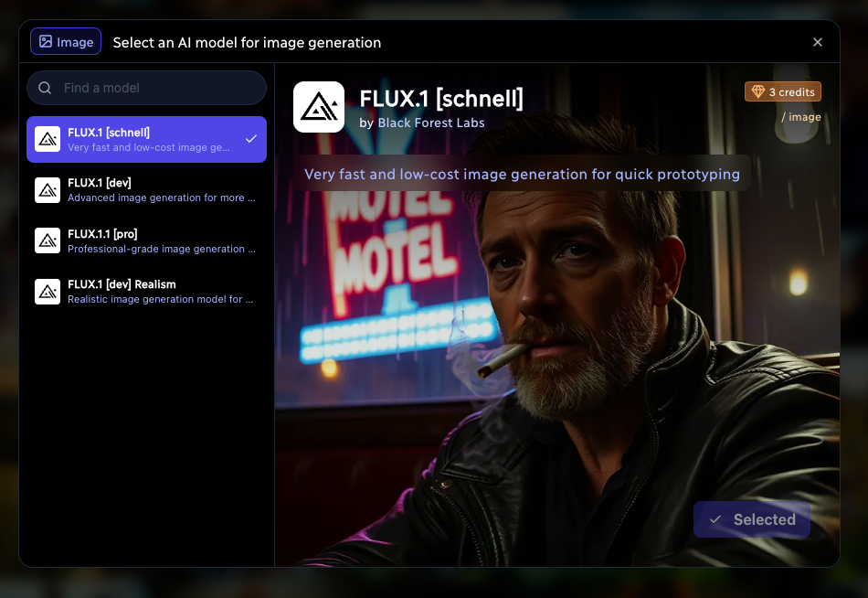Click the header text 'Select an AI model for image generation'
Viewport: 868px width, 598px height.
point(247,43)
